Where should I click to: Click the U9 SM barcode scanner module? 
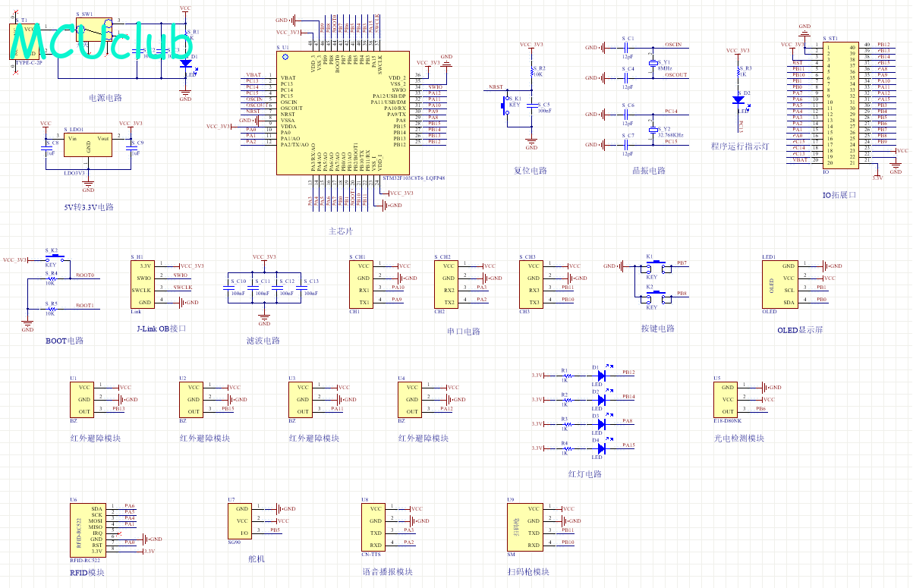(525, 527)
